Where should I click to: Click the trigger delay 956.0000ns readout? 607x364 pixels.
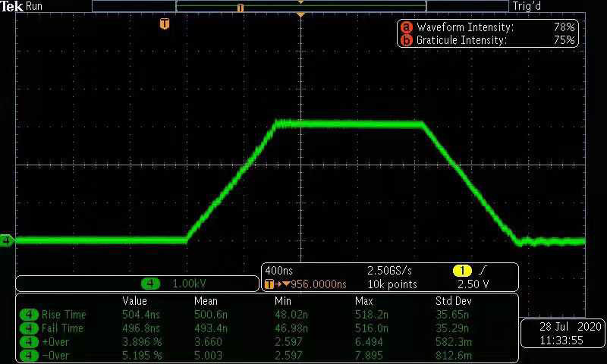(x=318, y=284)
